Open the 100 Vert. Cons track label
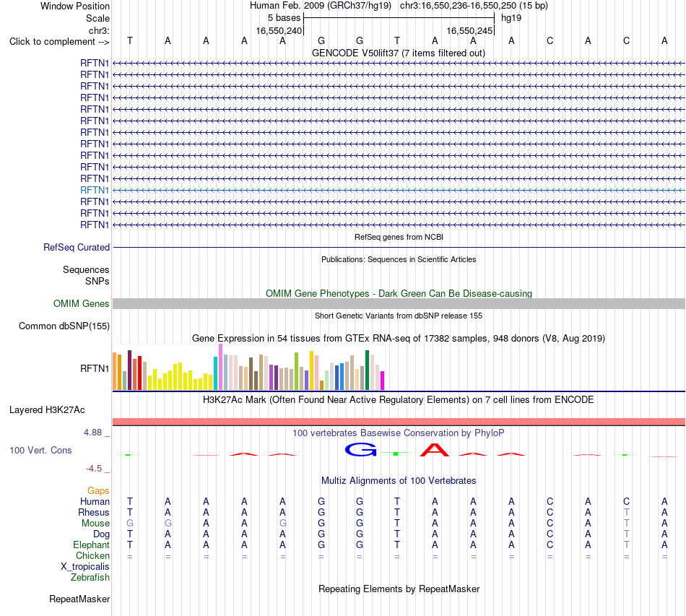Screen dimensions: 686x616 [40, 450]
